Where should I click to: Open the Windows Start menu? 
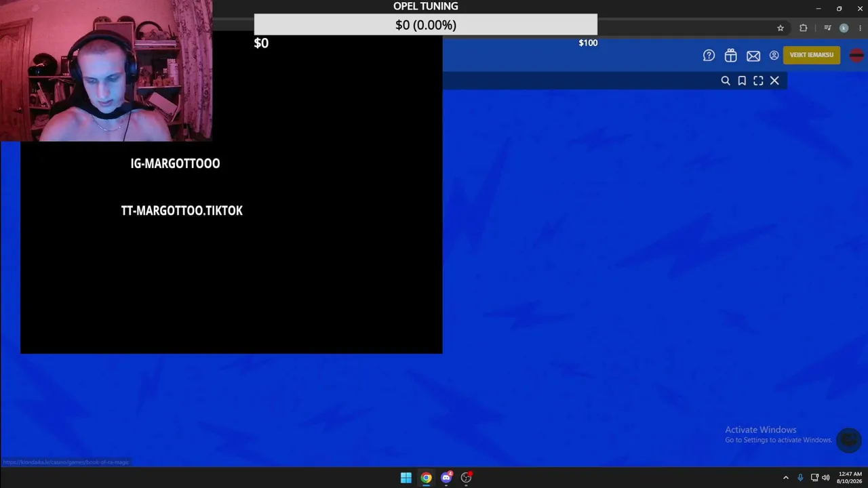(406, 478)
